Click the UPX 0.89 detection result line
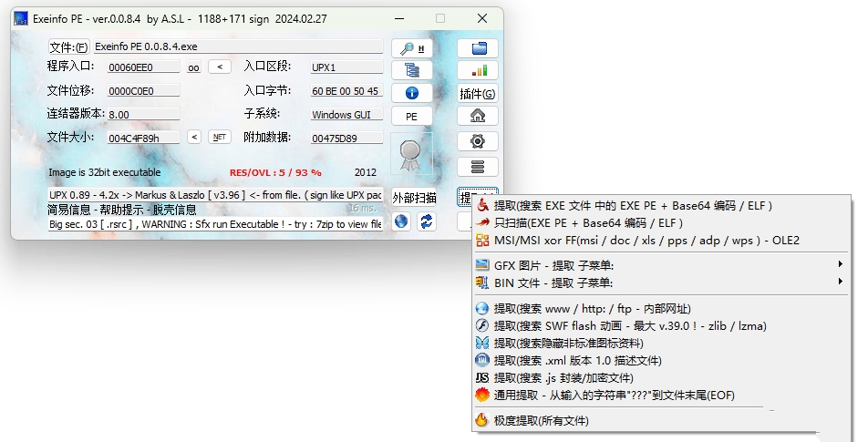This screenshot has width=868, height=442. [215, 195]
